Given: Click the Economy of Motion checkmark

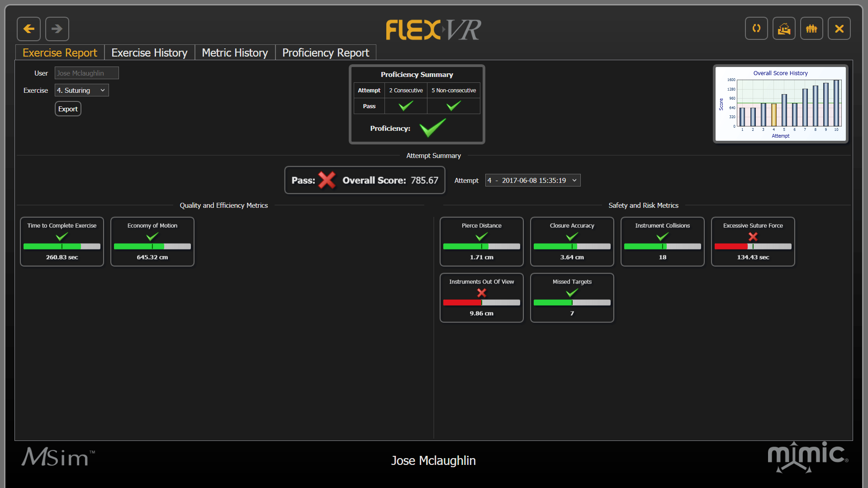Looking at the screenshot, I should 152,236.
